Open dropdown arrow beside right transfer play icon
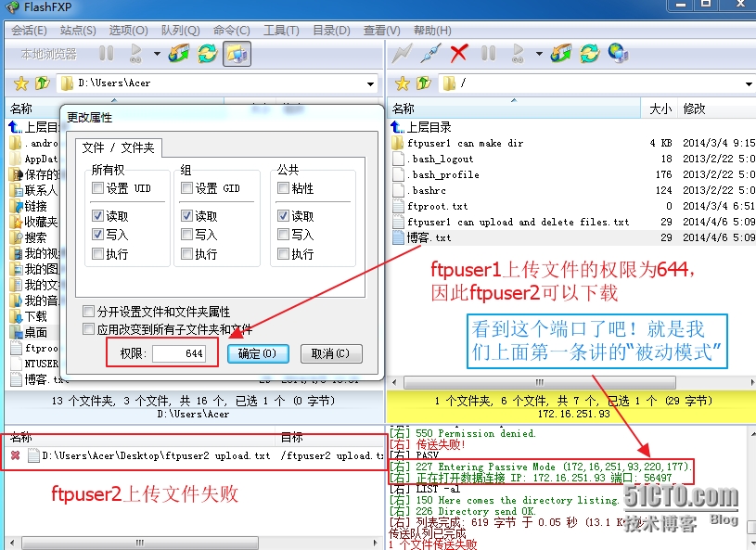Screen dimensions: 756x550 click(x=539, y=54)
